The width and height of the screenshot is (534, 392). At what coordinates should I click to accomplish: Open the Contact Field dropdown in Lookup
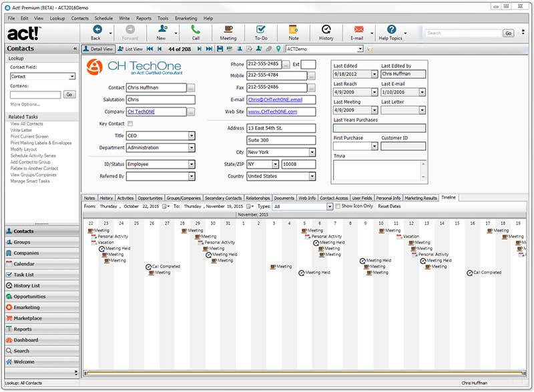click(x=72, y=77)
